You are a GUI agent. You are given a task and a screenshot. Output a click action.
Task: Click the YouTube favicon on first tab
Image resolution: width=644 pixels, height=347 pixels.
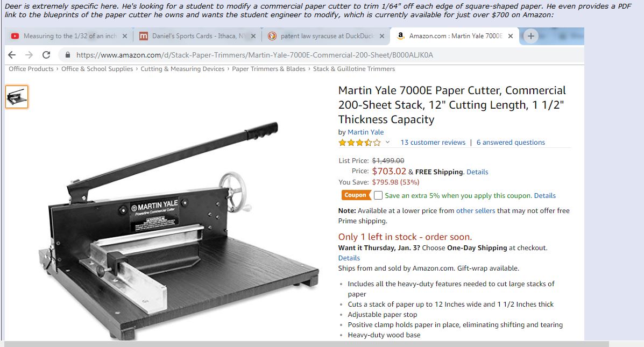coord(15,36)
